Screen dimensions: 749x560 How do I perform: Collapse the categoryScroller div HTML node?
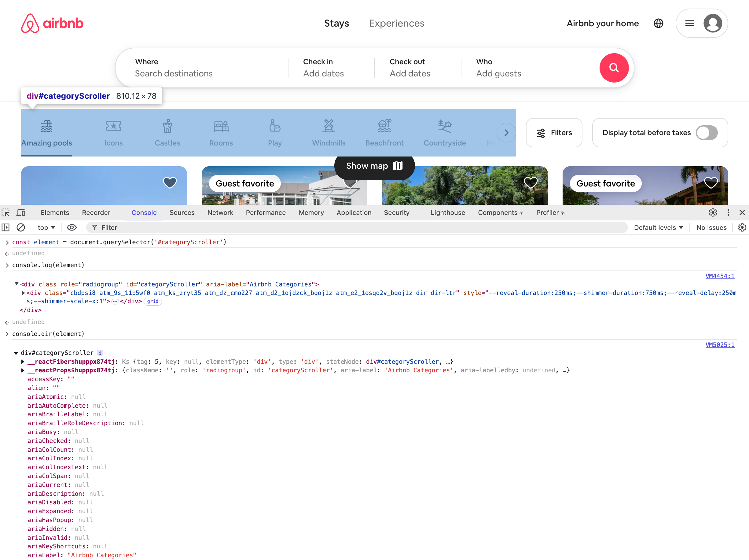[16, 284]
